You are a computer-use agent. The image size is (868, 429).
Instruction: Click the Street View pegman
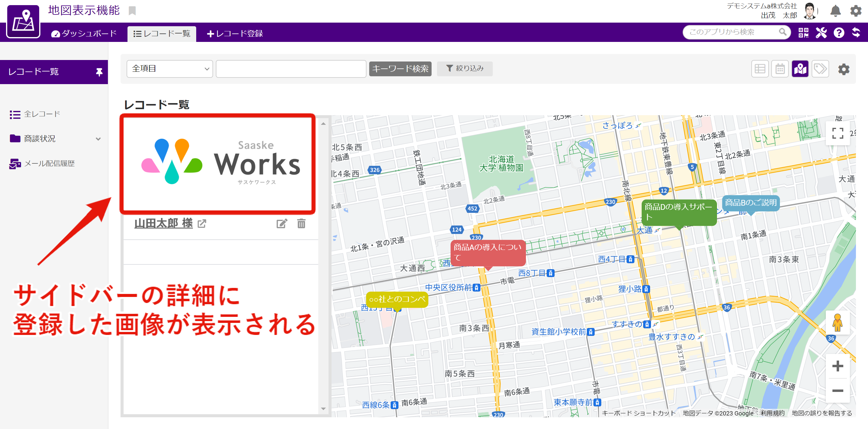point(837,322)
